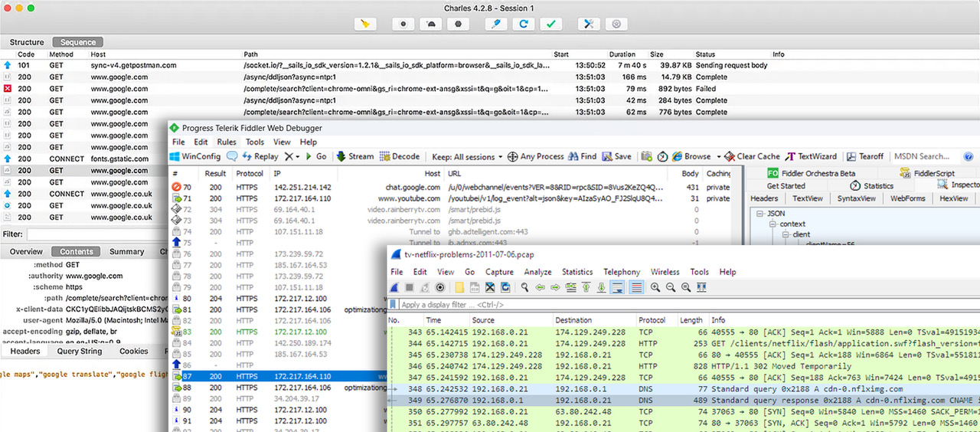Viewport: 980px width, 432px height.
Task: Select the Sequence tab in Charles
Action: 78,42
